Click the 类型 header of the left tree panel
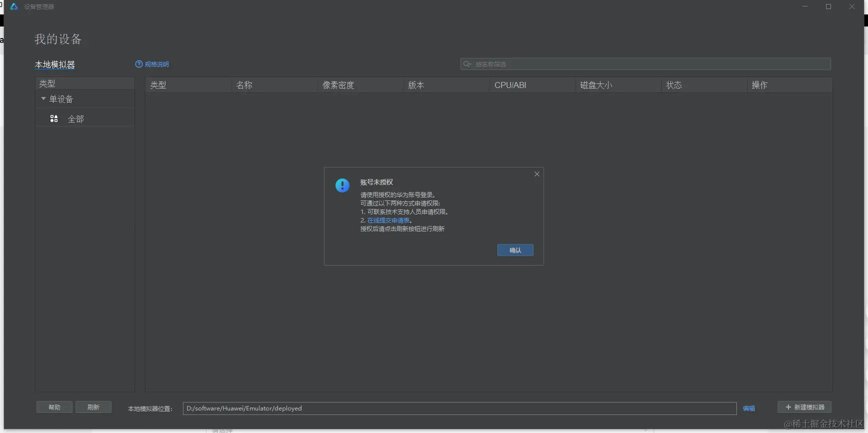Image resolution: width=868 pixels, height=433 pixels. click(85, 83)
